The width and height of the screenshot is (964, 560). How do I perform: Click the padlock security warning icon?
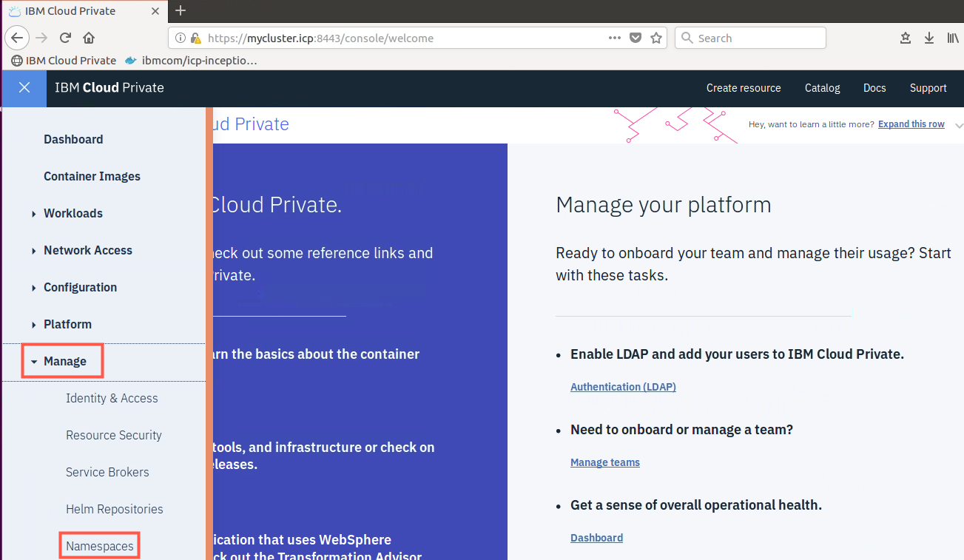(x=196, y=38)
